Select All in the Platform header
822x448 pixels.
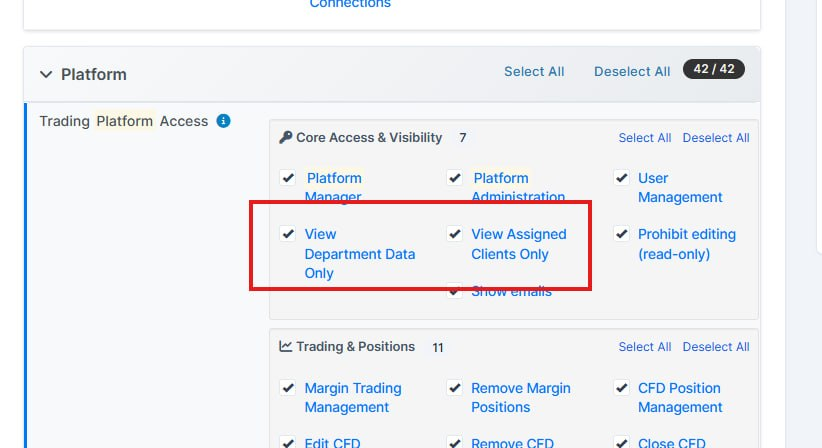pyautogui.click(x=534, y=72)
